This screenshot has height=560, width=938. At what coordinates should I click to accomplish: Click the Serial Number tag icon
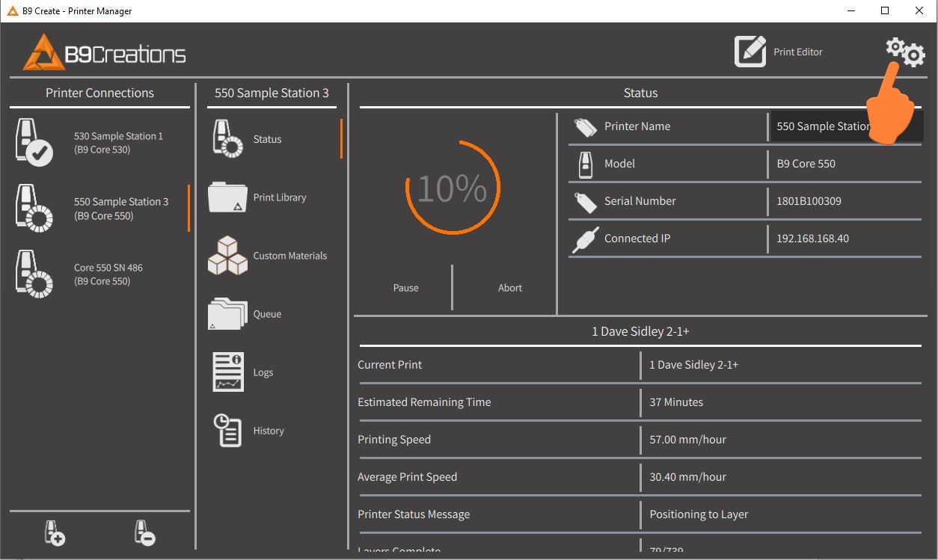click(585, 202)
